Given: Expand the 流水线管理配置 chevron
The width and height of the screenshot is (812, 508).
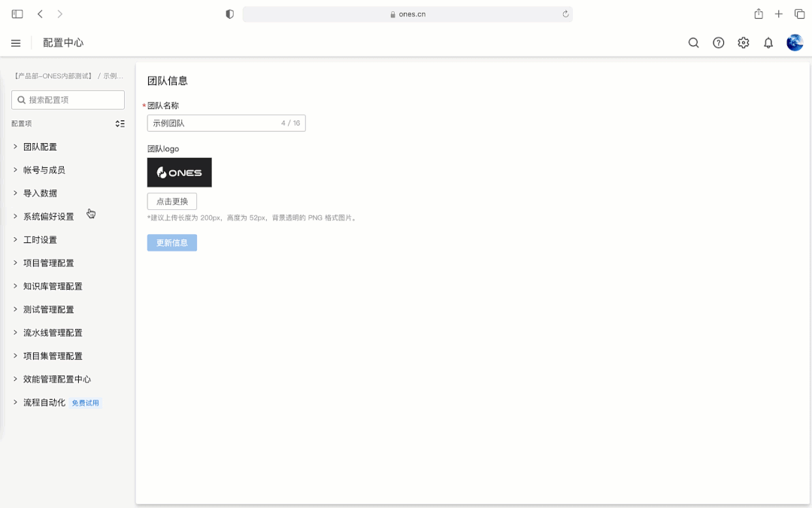Looking at the screenshot, I should [x=15, y=333].
